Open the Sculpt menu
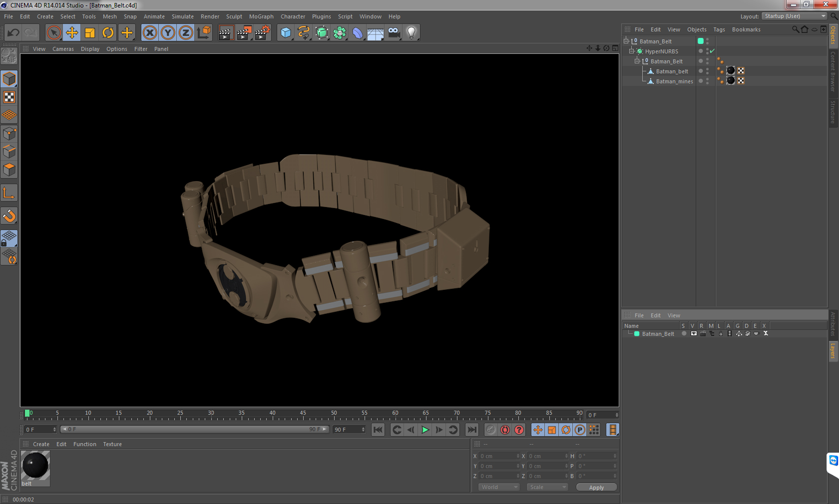The image size is (839, 504). coord(234,16)
